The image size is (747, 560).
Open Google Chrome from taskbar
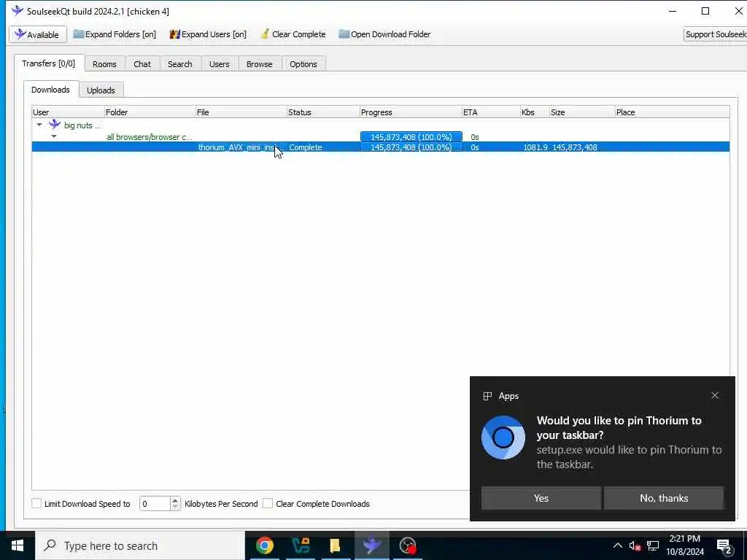[264, 545]
